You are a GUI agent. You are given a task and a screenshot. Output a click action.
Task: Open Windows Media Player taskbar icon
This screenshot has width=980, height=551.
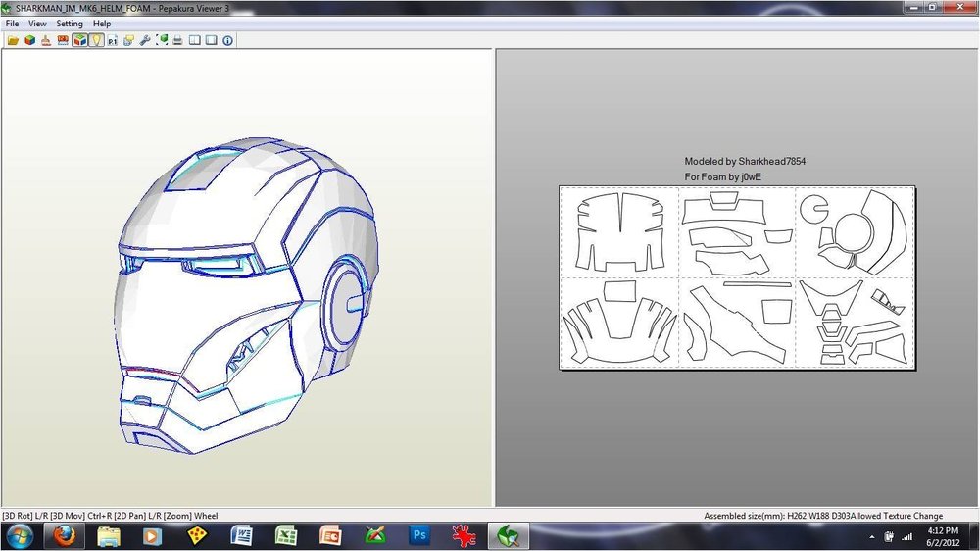pyautogui.click(x=152, y=536)
